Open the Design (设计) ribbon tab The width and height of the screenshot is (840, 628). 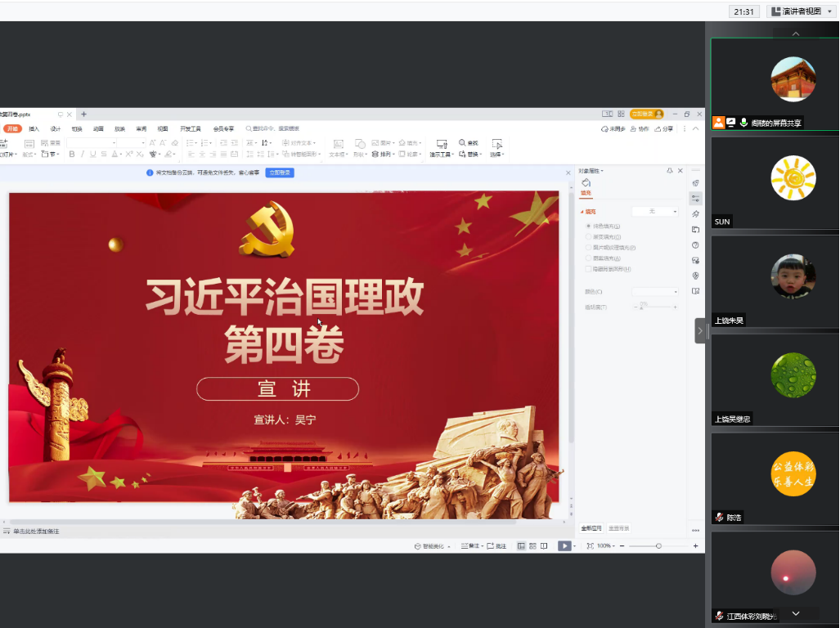[x=55, y=128]
